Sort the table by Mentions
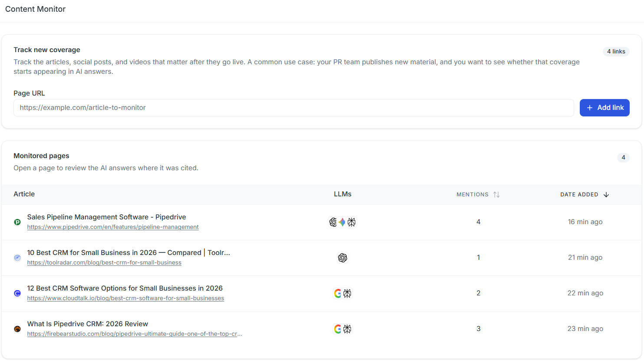Image resolution: width=644 pixels, height=361 pixels. 478,195
